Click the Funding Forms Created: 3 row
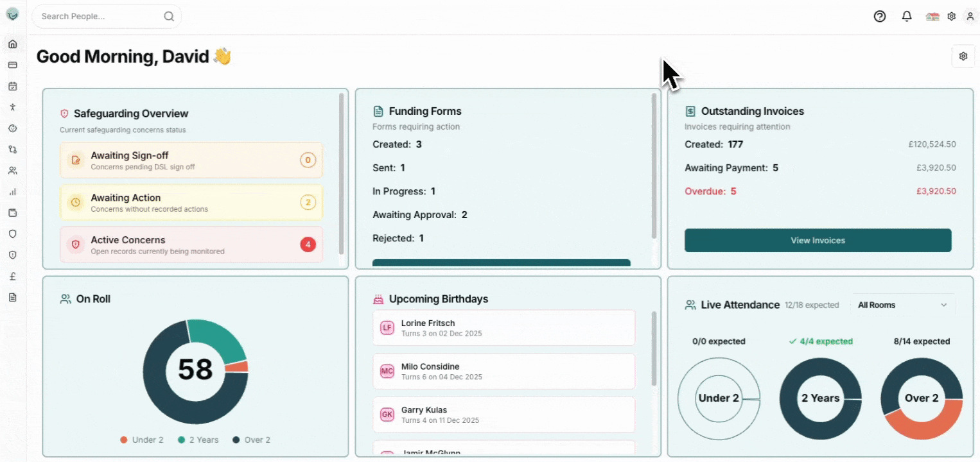 click(x=398, y=144)
